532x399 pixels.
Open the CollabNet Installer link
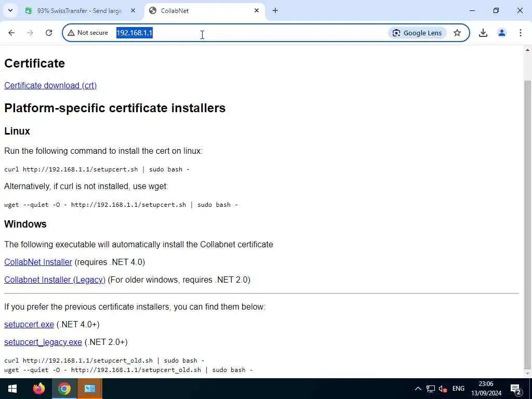(38, 262)
